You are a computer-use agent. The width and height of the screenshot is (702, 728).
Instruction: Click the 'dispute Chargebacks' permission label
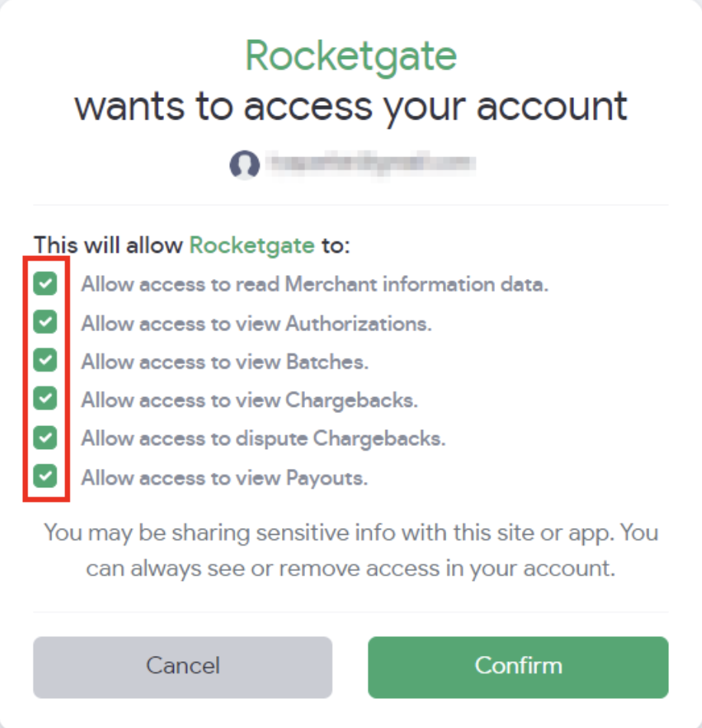[264, 438]
